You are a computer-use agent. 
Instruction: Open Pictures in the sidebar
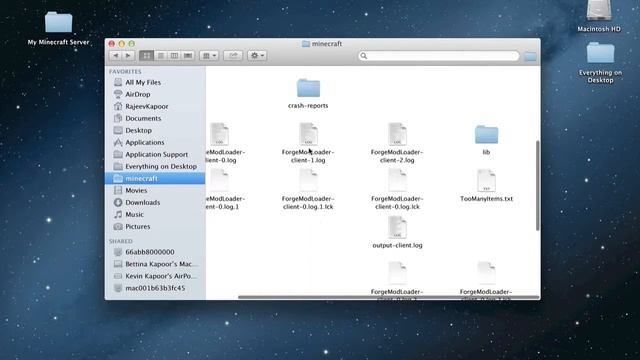[x=155, y=227]
